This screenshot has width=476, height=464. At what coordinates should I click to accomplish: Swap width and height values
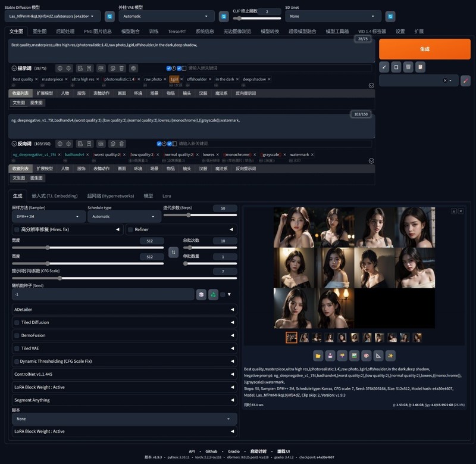click(x=174, y=253)
